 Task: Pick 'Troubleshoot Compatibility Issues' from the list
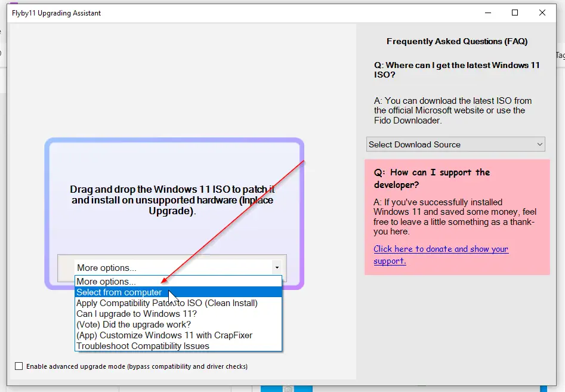178,346
